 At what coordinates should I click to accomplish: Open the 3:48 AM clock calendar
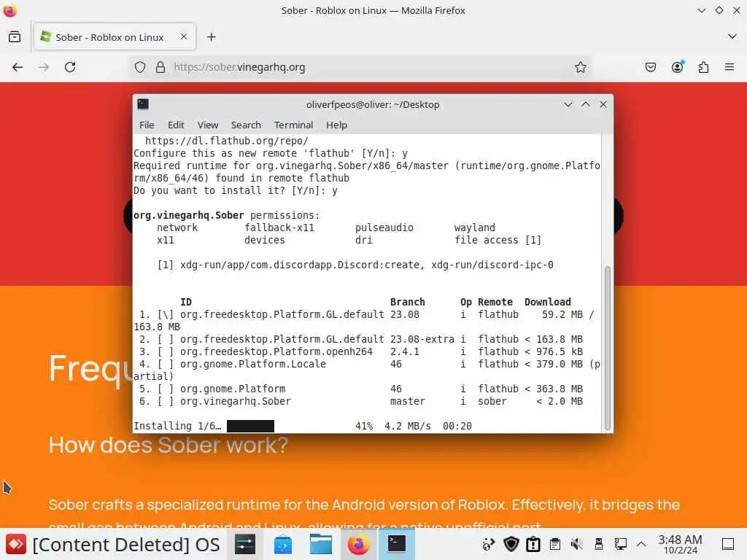point(680,544)
